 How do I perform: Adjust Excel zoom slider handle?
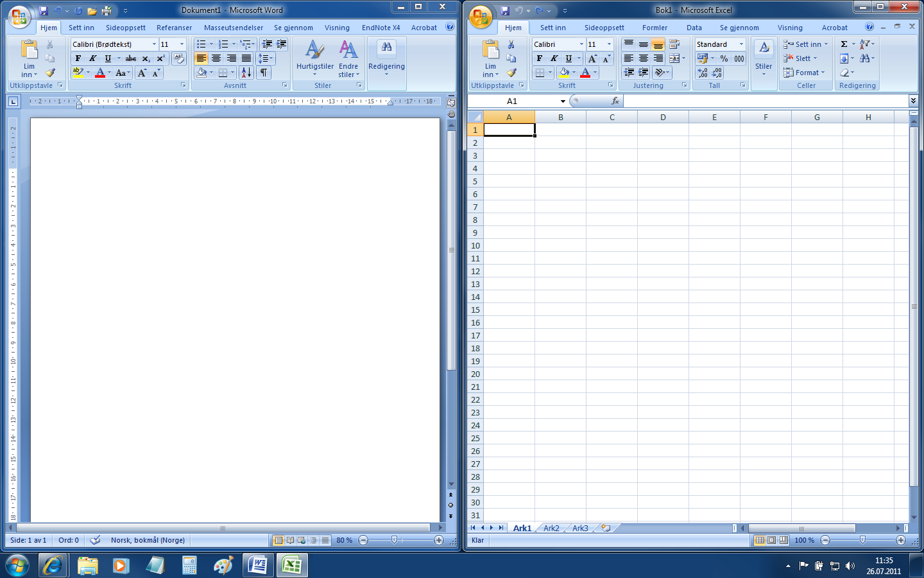(x=862, y=540)
